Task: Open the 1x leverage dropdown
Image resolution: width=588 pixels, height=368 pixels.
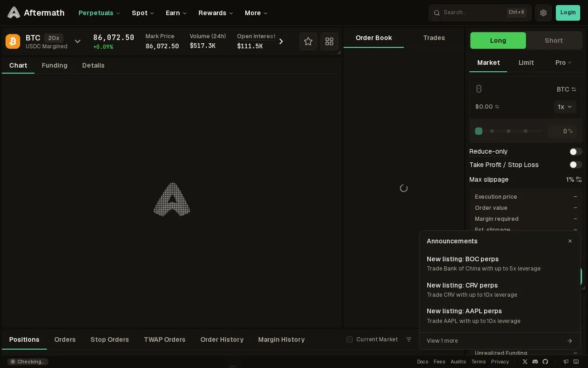Action: click(x=565, y=107)
